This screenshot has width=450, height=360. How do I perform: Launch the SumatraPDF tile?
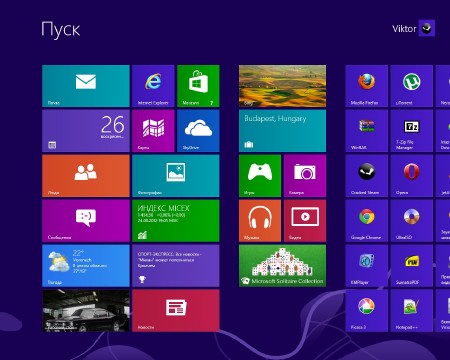(412, 266)
